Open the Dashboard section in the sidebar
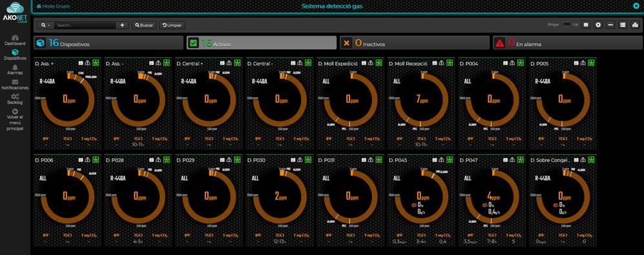 15,40
